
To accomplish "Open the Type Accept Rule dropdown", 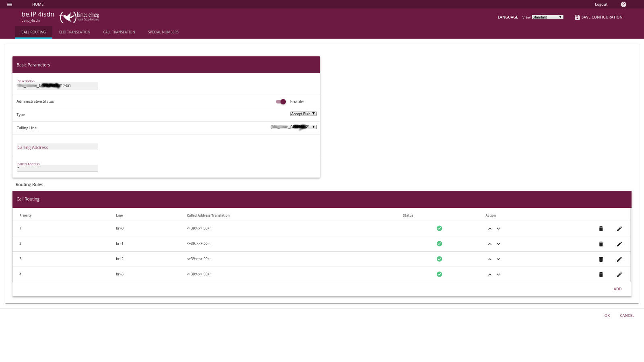I will 303,114.
